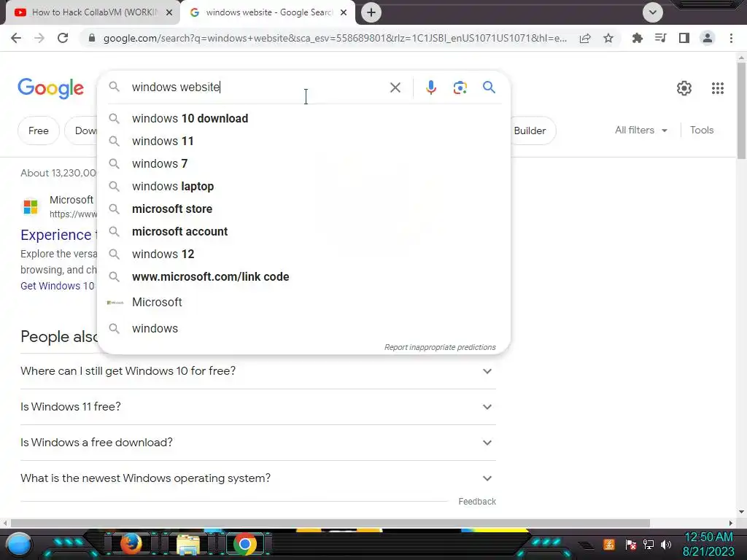
Task: Expand 'Where can I still get Windows 10 for free?'
Action: [x=258, y=371]
